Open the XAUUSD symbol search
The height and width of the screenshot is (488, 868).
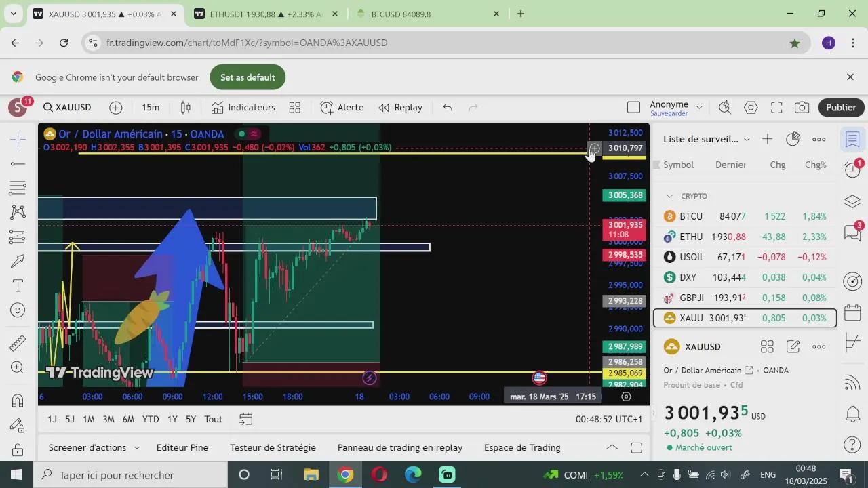tap(67, 108)
